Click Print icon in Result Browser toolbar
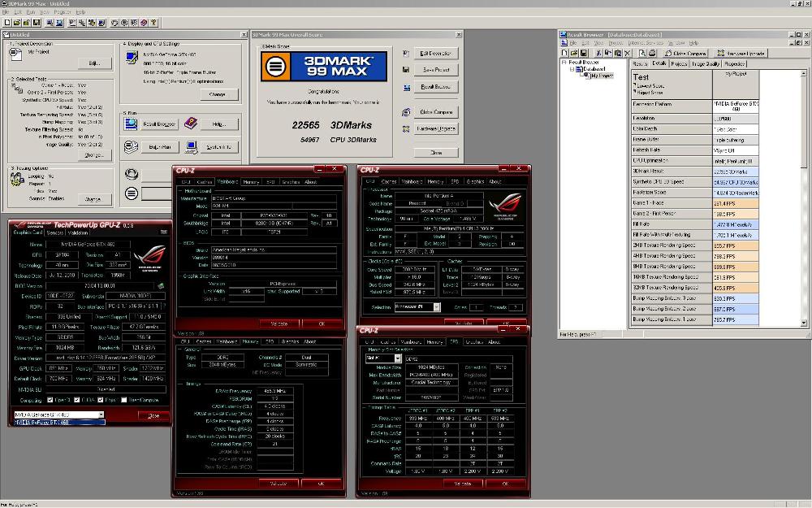Screen dimensions: 812x508 point(652,53)
